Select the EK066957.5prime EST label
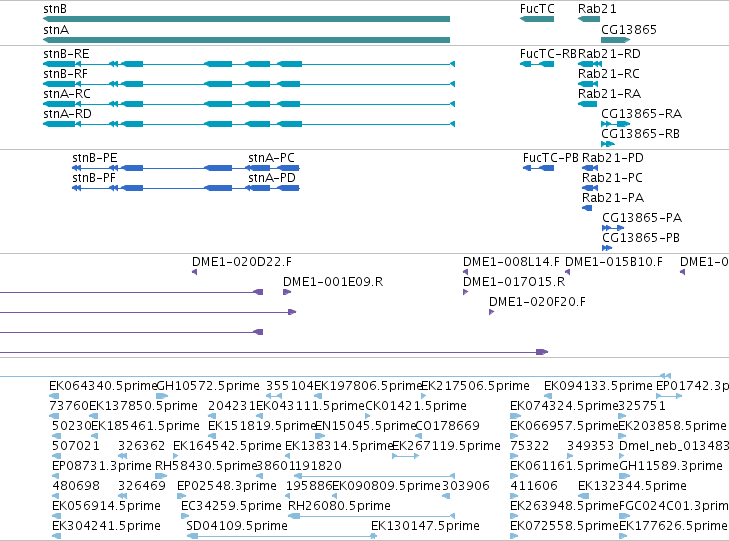The image size is (729, 541). coord(564,426)
